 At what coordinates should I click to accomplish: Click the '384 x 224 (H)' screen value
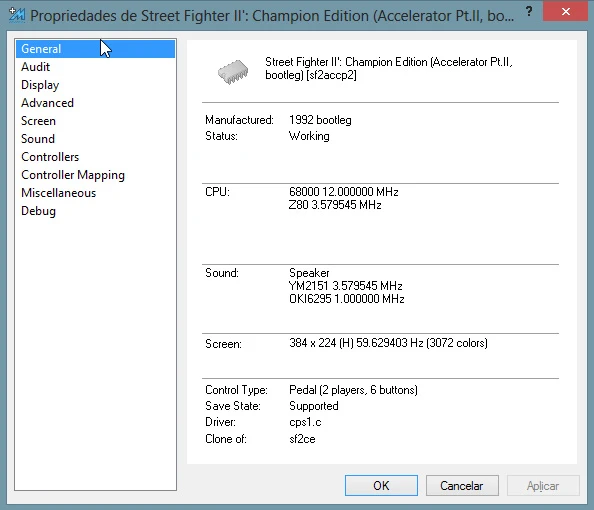click(321, 343)
